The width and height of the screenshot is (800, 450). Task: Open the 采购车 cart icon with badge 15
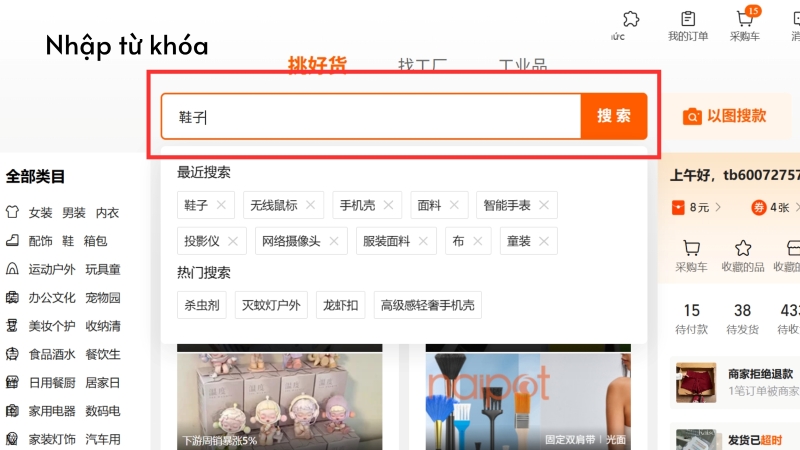tap(744, 19)
